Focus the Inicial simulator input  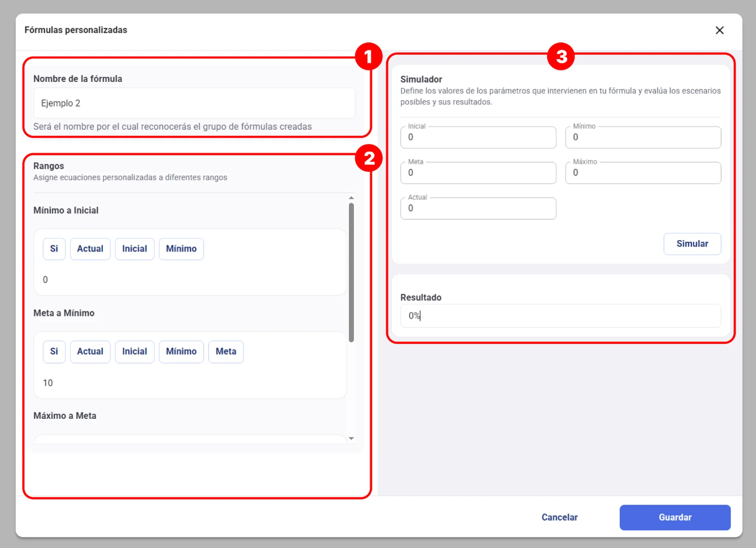click(x=478, y=138)
